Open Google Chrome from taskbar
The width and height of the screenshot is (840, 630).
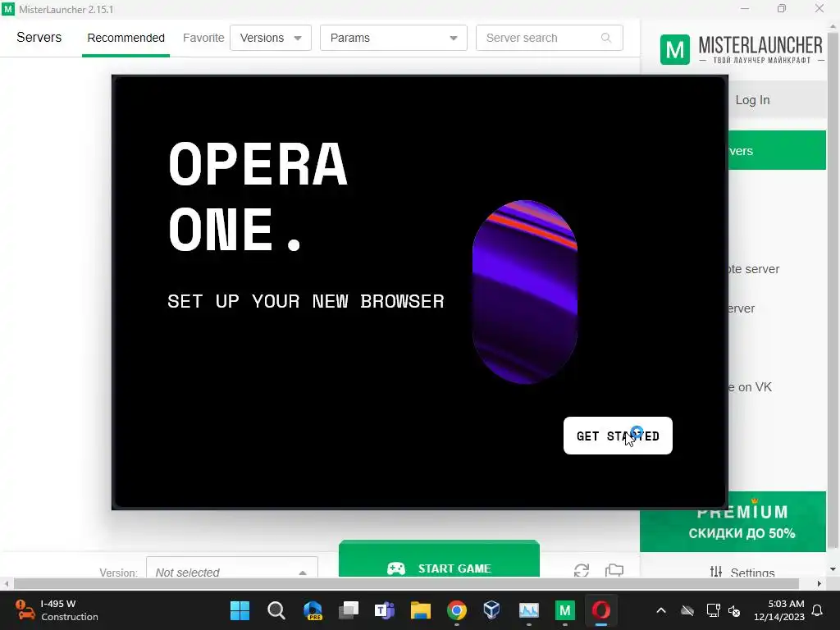click(x=456, y=610)
